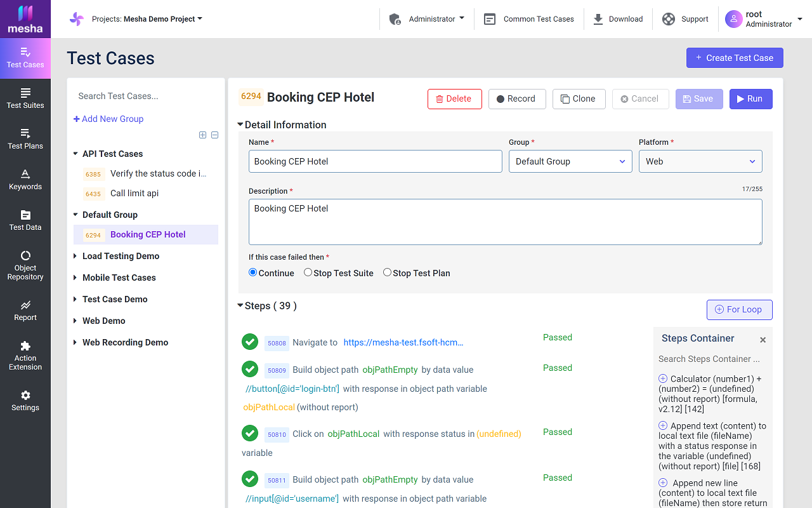812x508 pixels.
Task: Click the expand all groups icon
Action: coord(203,135)
